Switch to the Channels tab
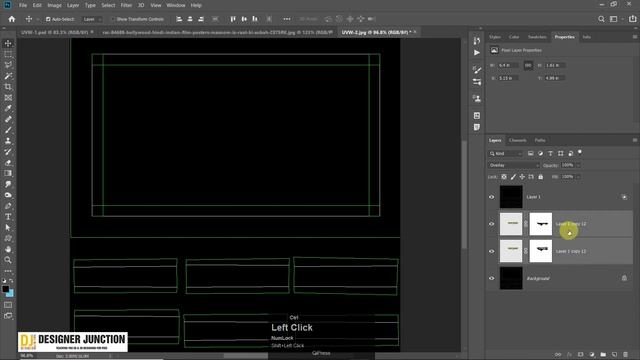The width and height of the screenshot is (640, 360). pos(518,140)
